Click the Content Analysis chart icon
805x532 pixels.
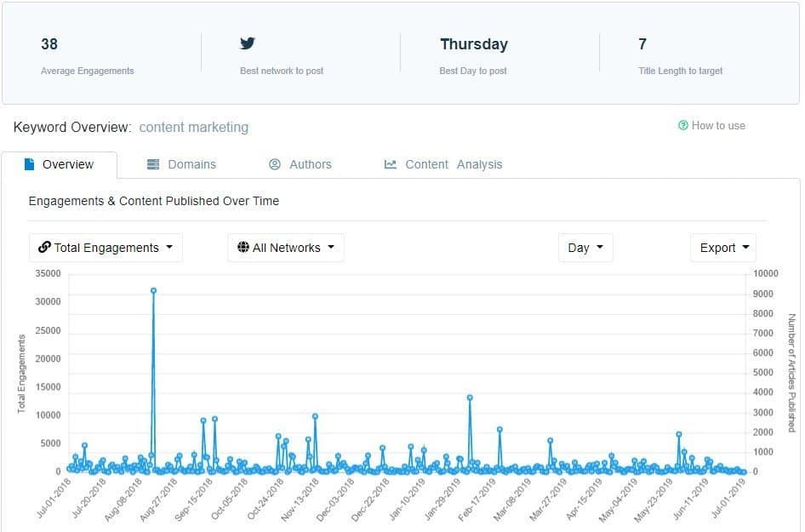click(391, 163)
